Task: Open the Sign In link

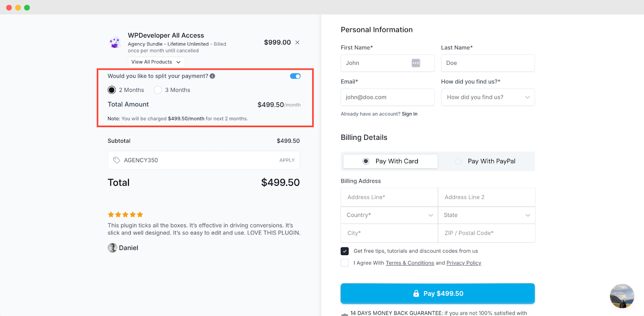Action: coord(409,114)
